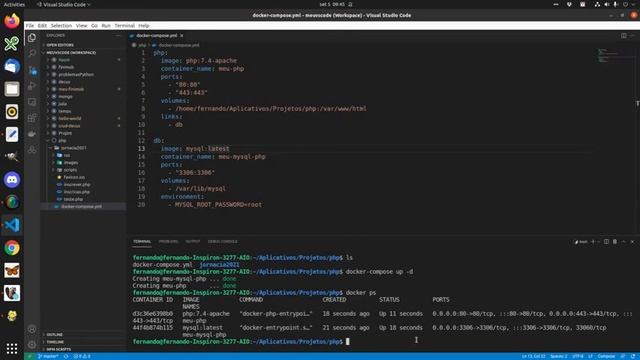
Task: Expand the OUTLINE section
Action: (x=82, y=335)
